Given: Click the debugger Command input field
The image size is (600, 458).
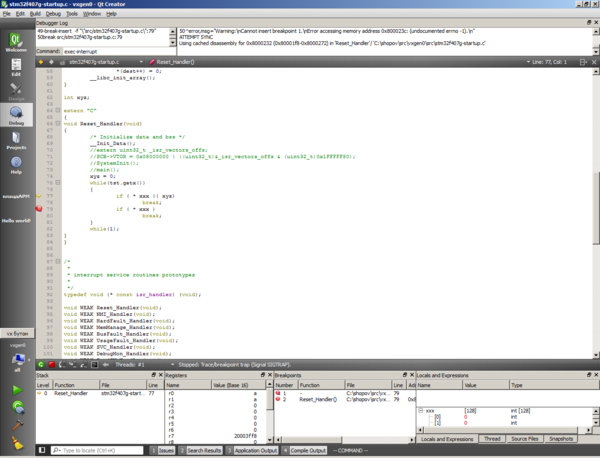Looking at the screenshot, I should [x=118, y=51].
